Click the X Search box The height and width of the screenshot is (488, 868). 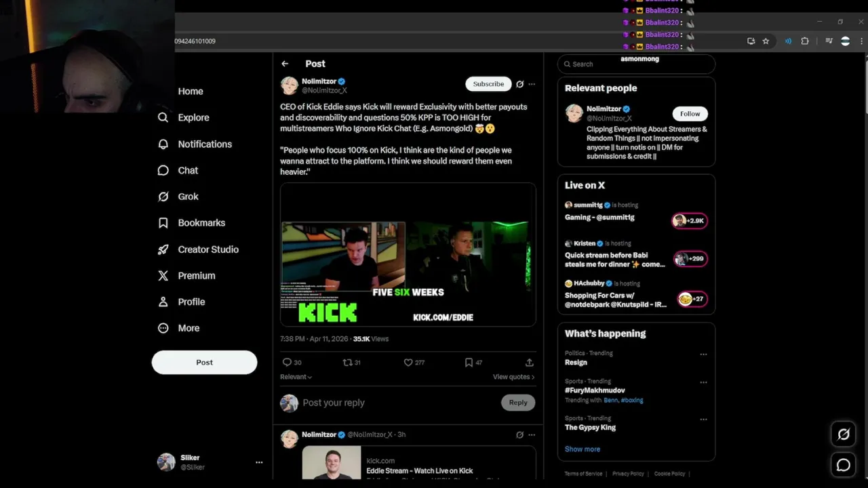point(636,64)
